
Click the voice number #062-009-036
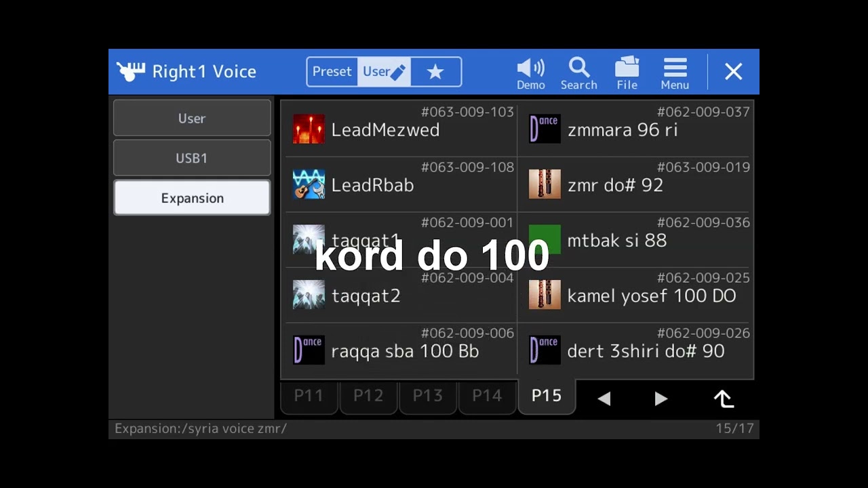click(703, 222)
